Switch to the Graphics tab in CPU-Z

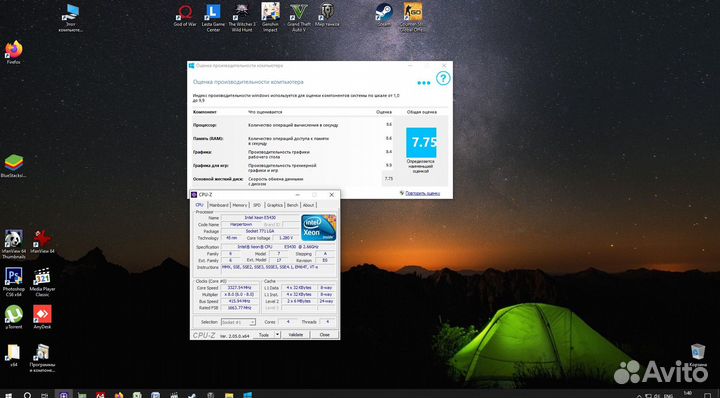pyautogui.click(x=275, y=205)
